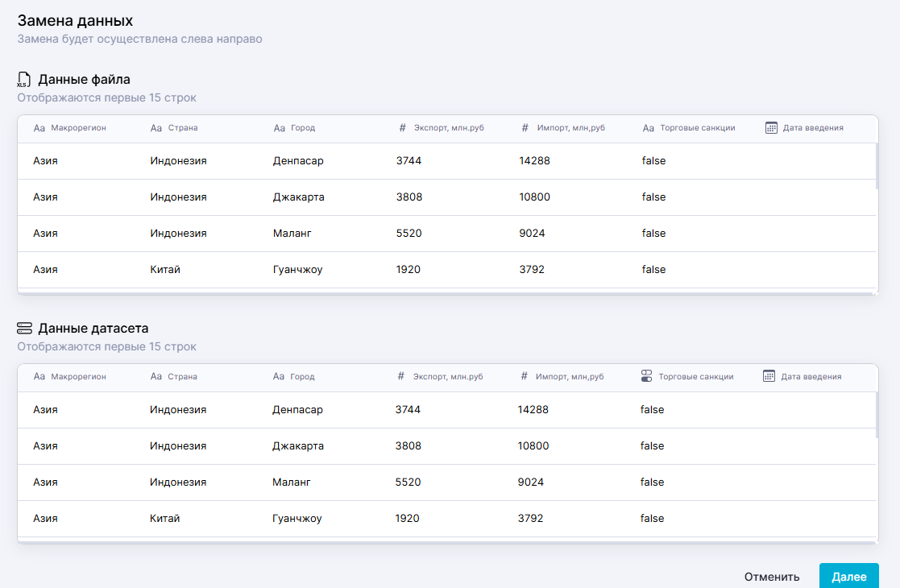Select Страна column header in file table
The height and width of the screenshot is (588, 900).
183,128
